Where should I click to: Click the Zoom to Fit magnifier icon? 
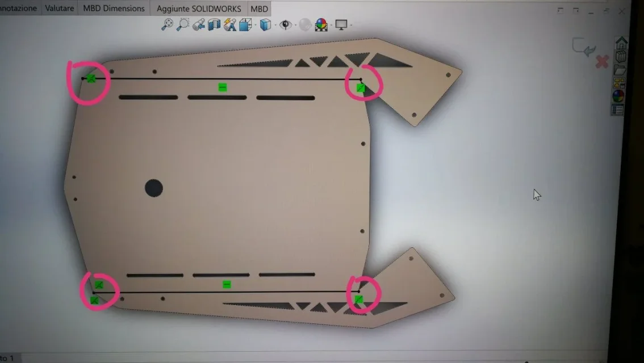167,24
